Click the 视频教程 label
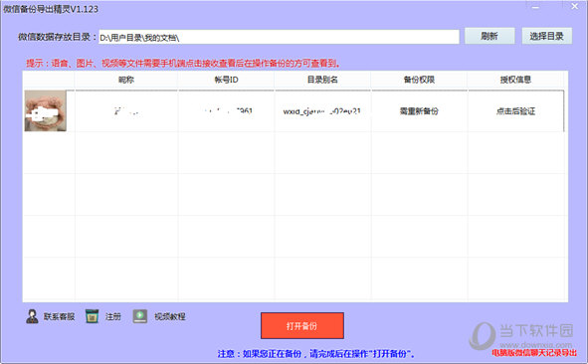The width and height of the screenshot is (588, 364). click(x=170, y=317)
